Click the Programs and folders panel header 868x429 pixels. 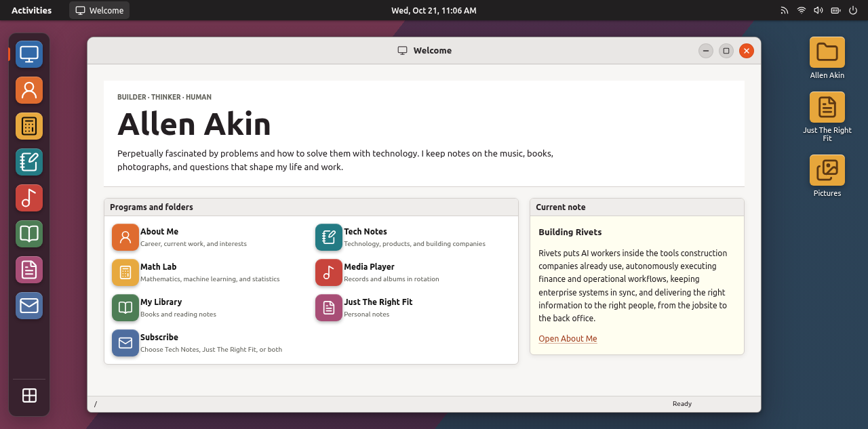click(311, 207)
